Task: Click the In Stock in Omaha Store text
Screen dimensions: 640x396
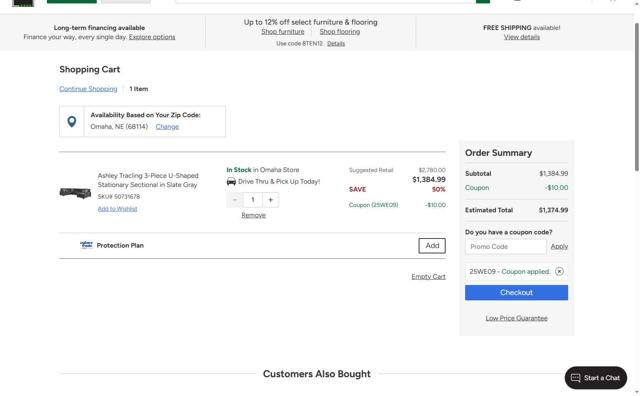Action: click(263, 169)
